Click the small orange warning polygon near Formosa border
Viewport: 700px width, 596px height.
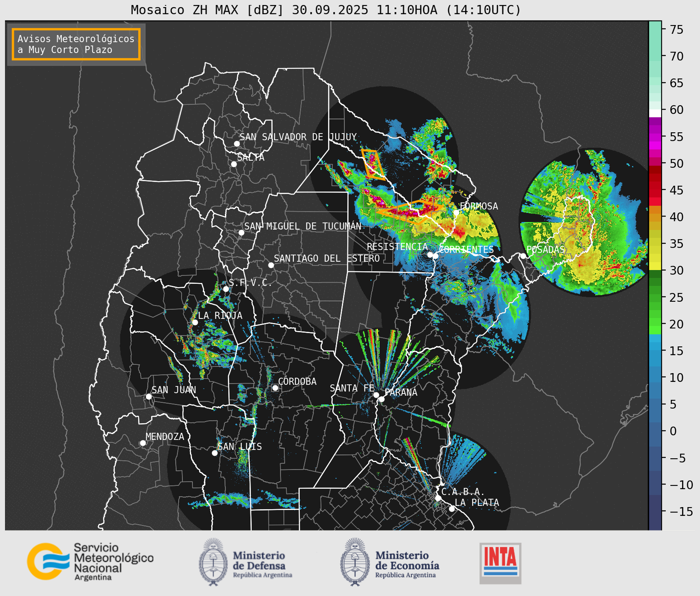(373, 164)
